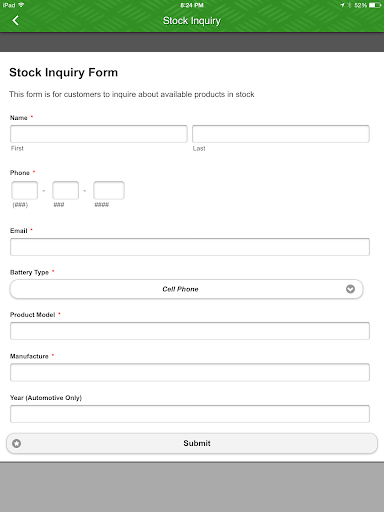
Task: Tap the Stock Inquiry header title
Action: tap(192, 21)
